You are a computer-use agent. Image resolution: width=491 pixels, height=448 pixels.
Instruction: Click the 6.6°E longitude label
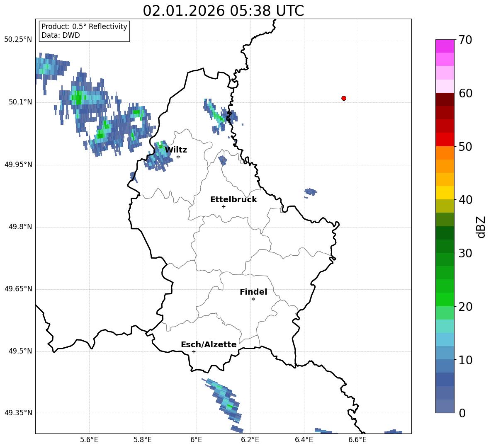coord(357,440)
